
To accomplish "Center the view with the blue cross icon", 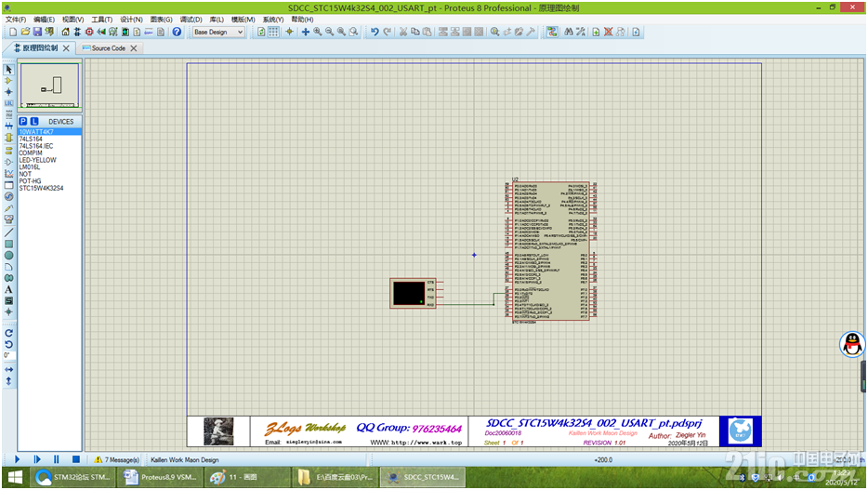I will pyautogui.click(x=305, y=33).
